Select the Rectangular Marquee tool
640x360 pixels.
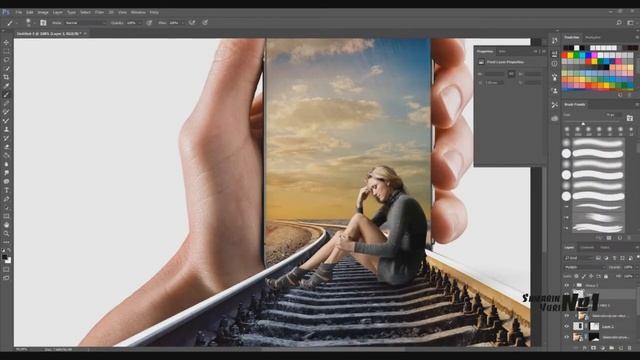6,51
